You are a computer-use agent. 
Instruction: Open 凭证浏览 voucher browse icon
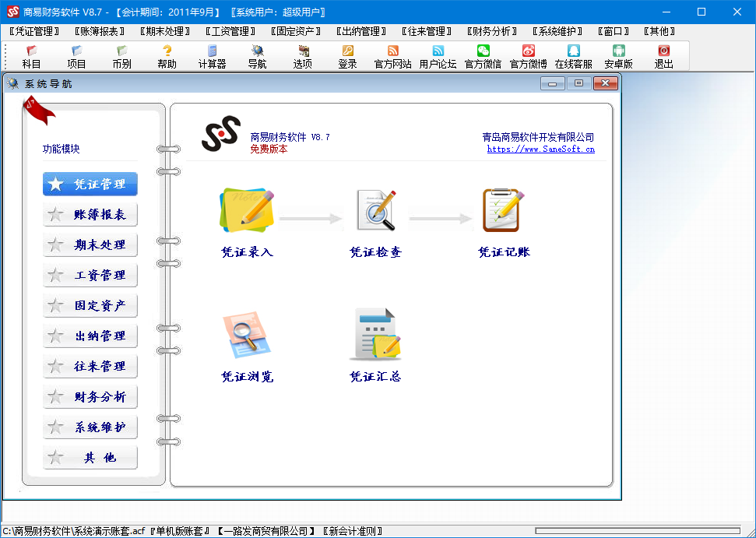(x=247, y=335)
